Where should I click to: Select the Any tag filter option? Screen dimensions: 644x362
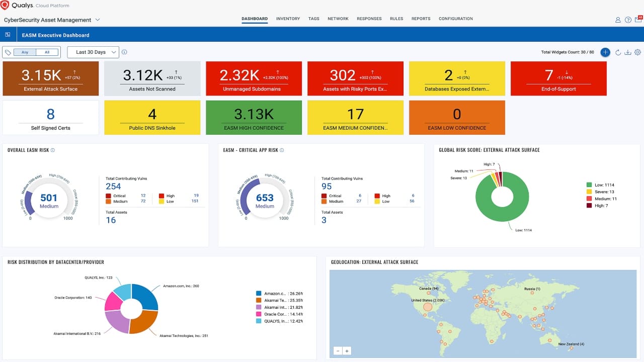point(24,52)
